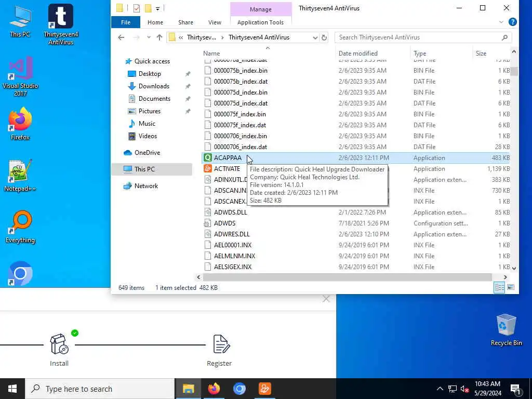Show hidden system tray icons
Viewport: 532px width, 399px height.
440,389
